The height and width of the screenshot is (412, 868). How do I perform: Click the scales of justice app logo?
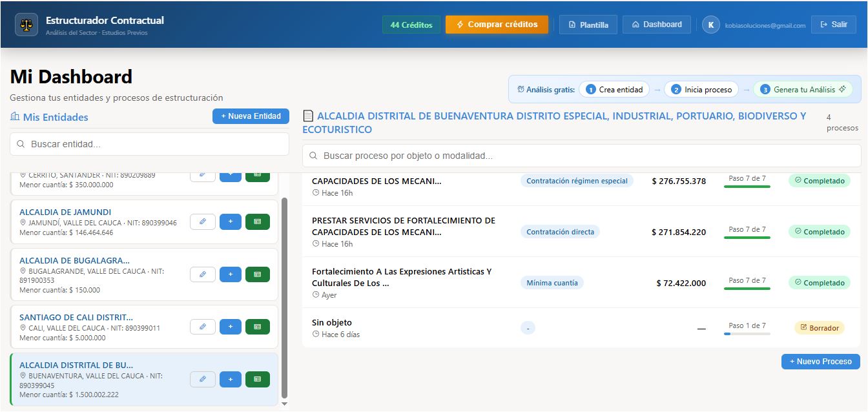[26, 25]
